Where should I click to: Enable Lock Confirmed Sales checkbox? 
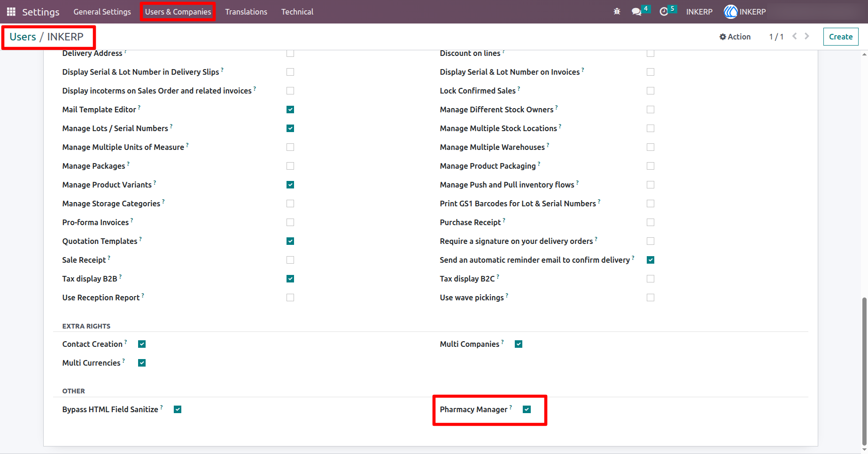[651, 91]
